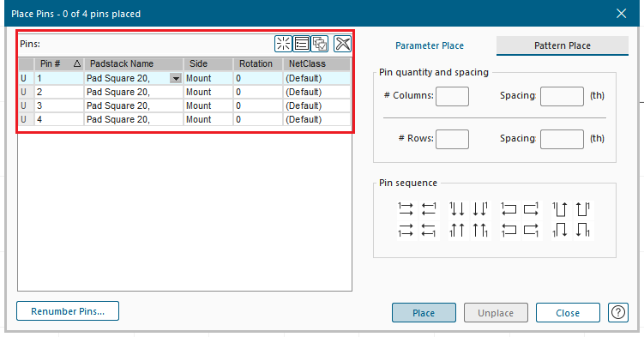Click the (Default) NetClass cell for pin 4

316,119
